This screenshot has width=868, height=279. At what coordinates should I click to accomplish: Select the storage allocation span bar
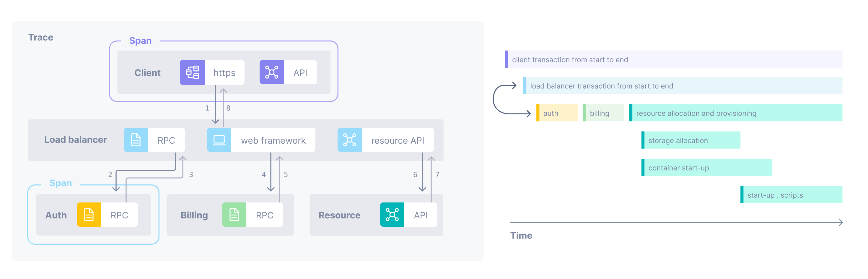(x=691, y=140)
